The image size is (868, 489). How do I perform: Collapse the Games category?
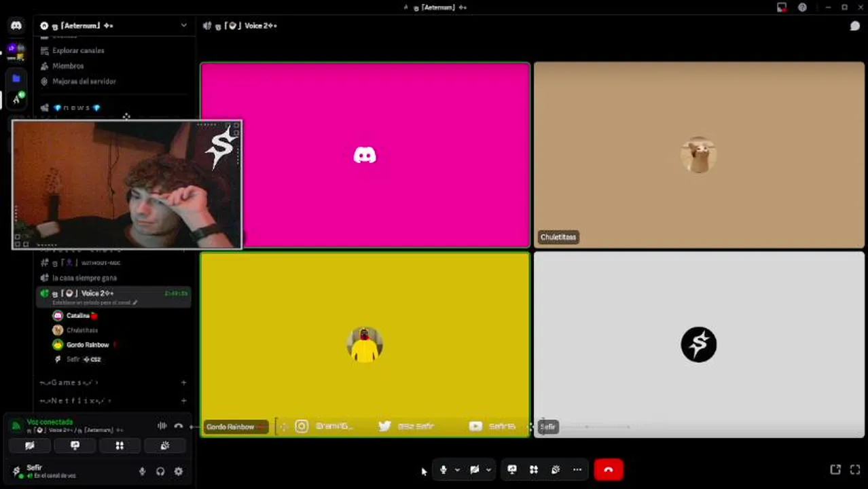(x=68, y=383)
